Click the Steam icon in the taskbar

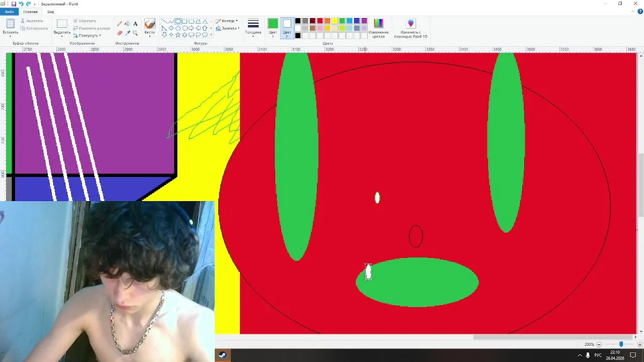[222, 355]
